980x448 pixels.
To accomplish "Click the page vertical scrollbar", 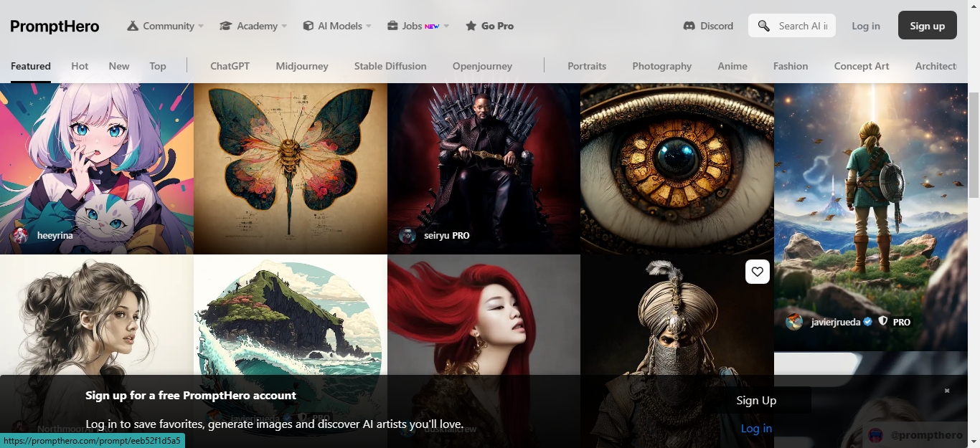I will (x=974, y=143).
